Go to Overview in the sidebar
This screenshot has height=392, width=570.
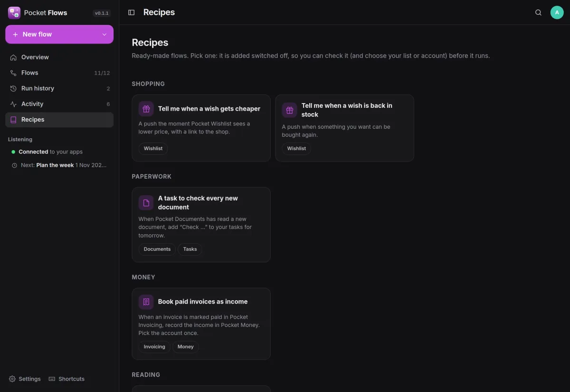(x=59, y=57)
